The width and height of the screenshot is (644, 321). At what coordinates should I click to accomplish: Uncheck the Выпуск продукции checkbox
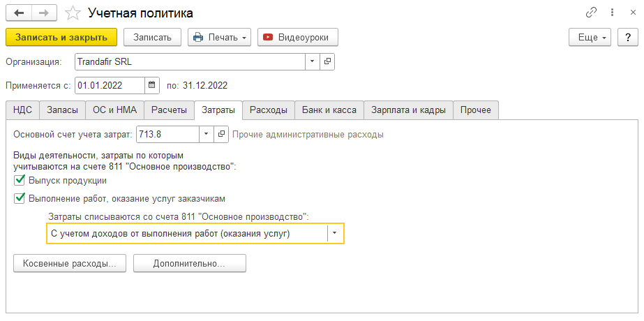20,181
